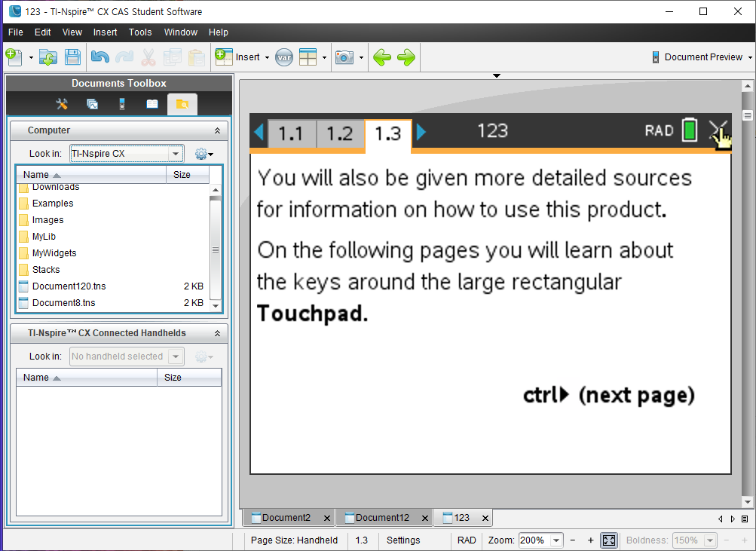The image size is (756, 551).
Task: Open the Utilities book toolbox tab
Action: point(152,104)
